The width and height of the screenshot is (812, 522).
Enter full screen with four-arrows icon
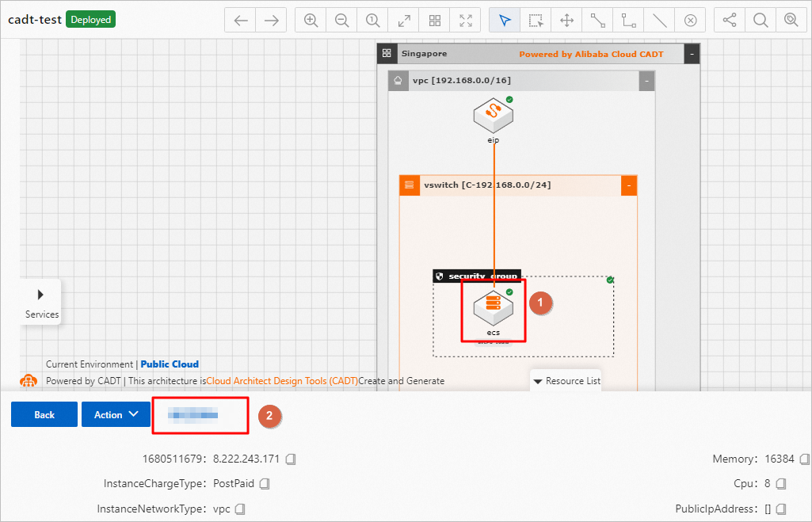click(466, 20)
